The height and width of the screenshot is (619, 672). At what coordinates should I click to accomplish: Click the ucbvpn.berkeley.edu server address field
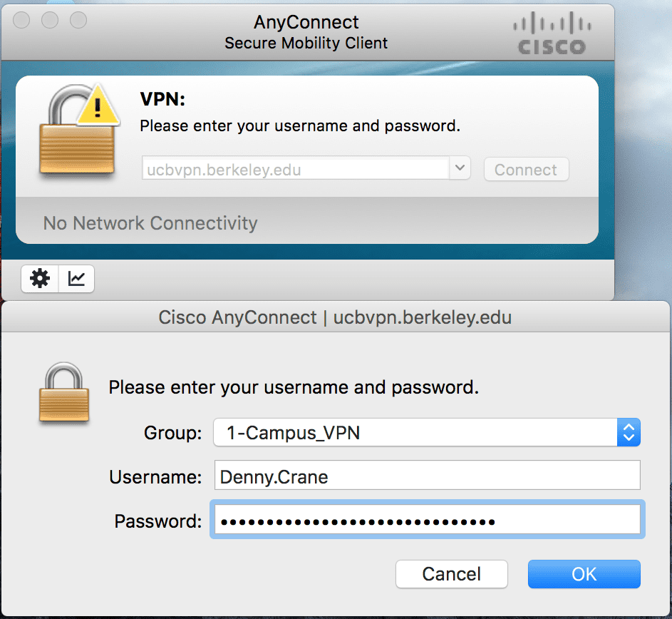point(296,168)
